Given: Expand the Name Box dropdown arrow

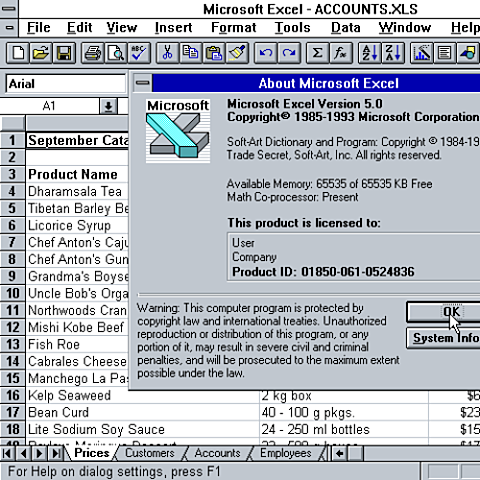Looking at the screenshot, I should pos(108,106).
